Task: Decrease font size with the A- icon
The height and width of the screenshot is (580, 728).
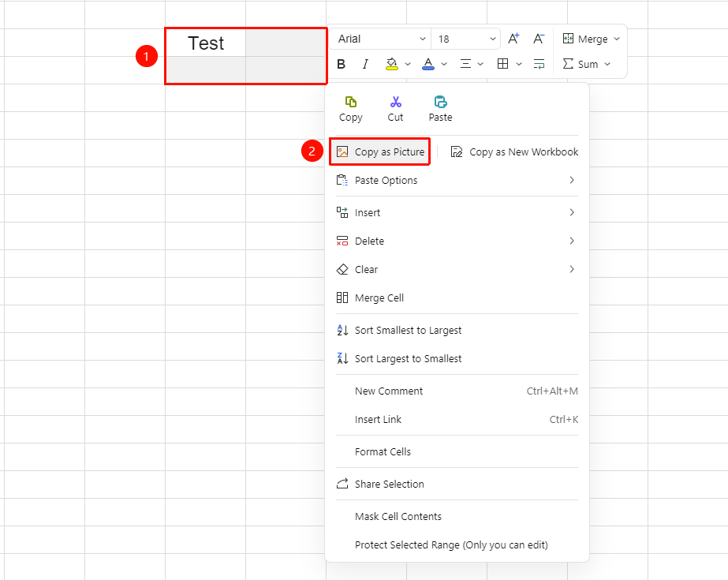Action: (x=539, y=39)
